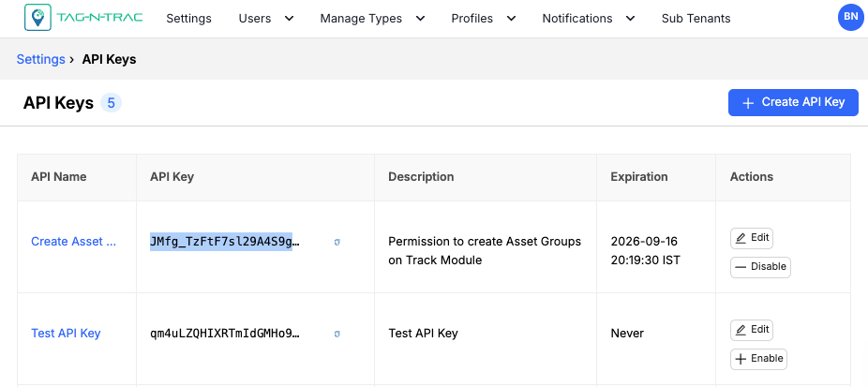Go to Sub Tenants
Image resolution: width=868 pixels, height=387 pixels.
click(696, 19)
